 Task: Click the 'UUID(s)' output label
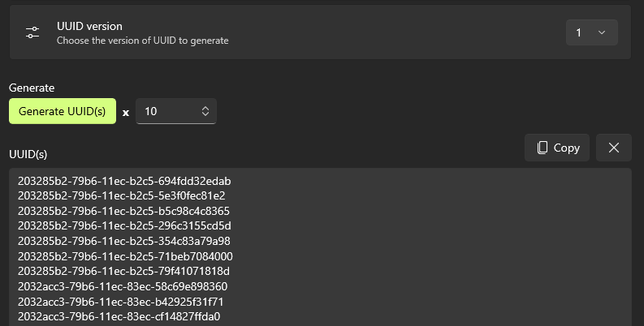pos(28,154)
